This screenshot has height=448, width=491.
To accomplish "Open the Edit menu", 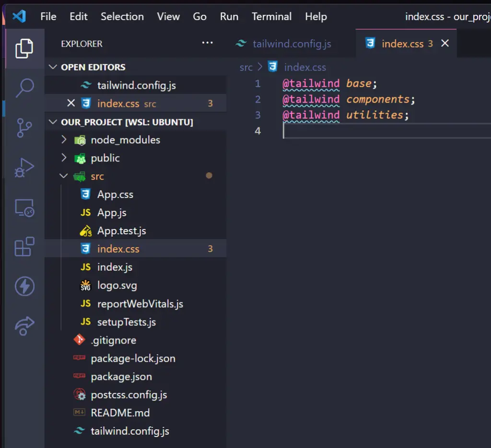I will coord(79,16).
